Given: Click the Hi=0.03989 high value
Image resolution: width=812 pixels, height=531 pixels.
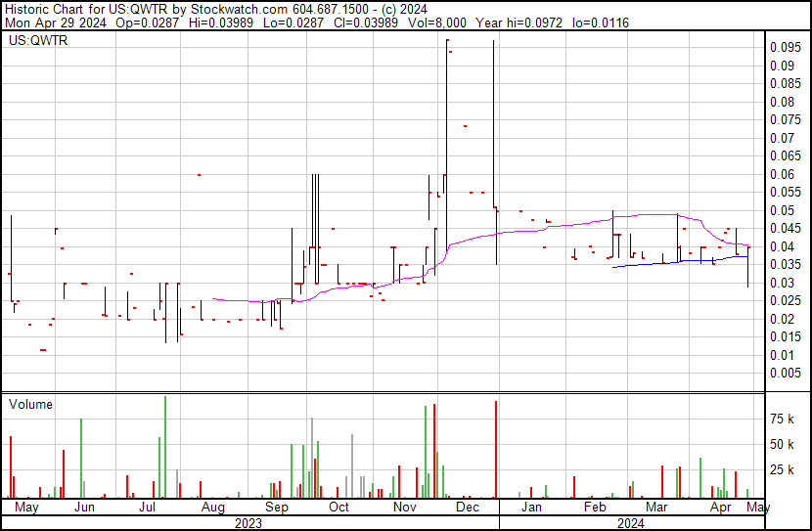Looking at the screenshot, I should pyautogui.click(x=221, y=23).
